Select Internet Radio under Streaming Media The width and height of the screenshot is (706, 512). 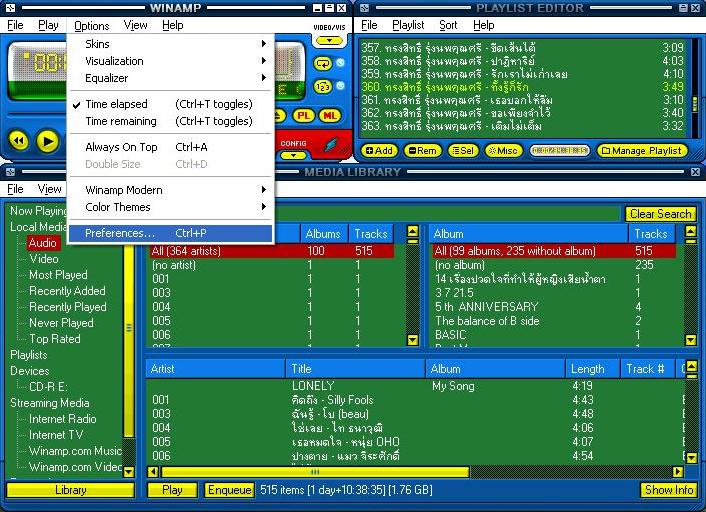(x=62, y=419)
